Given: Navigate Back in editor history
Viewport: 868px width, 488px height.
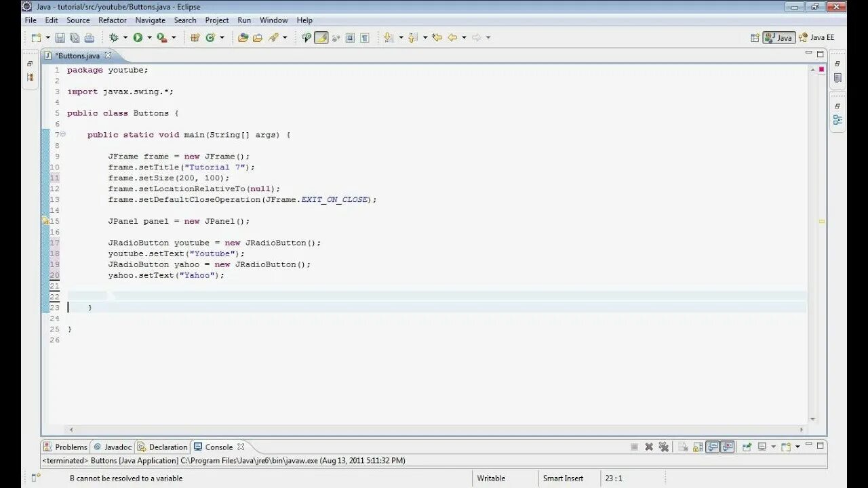Looking at the screenshot, I should click(x=452, y=38).
